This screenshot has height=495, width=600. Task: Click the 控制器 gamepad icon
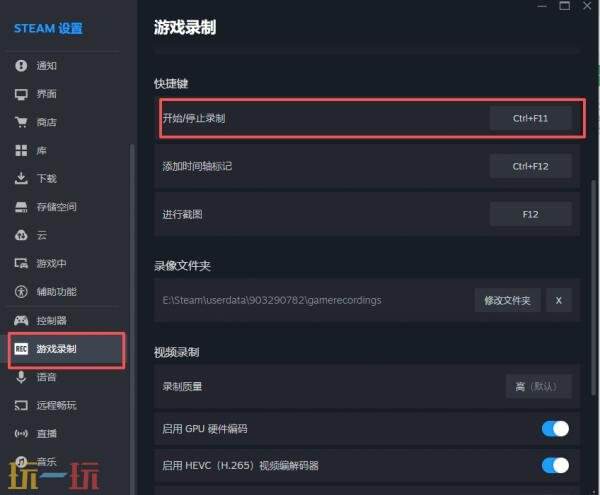coord(21,320)
